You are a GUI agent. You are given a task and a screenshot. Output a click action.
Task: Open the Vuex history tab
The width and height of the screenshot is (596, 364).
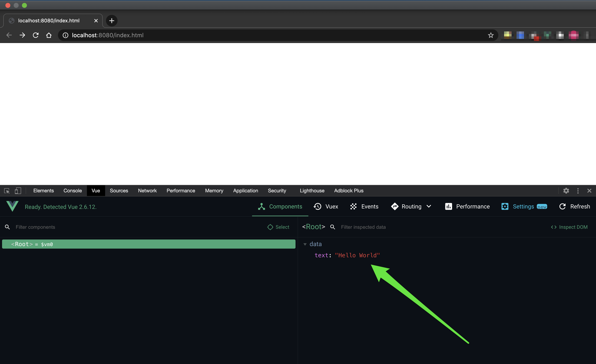coord(326,206)
